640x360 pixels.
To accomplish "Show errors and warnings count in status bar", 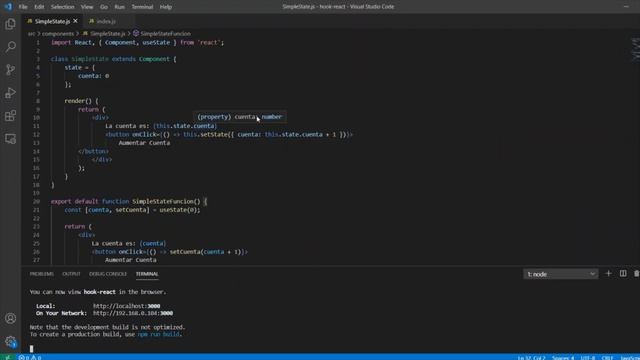I will point(30,357).
